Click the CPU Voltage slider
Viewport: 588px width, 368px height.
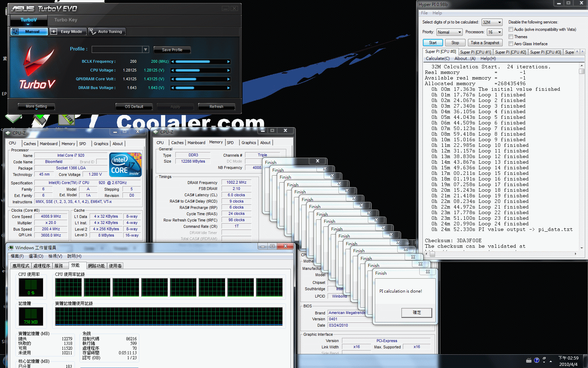coord(201,70)
